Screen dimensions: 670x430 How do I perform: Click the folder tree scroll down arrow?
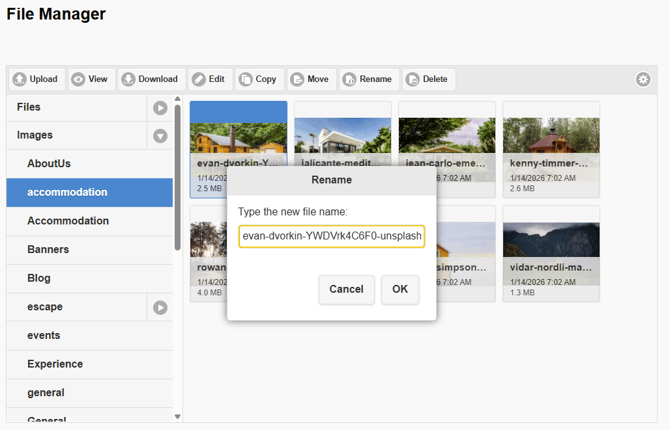[178, 416]
